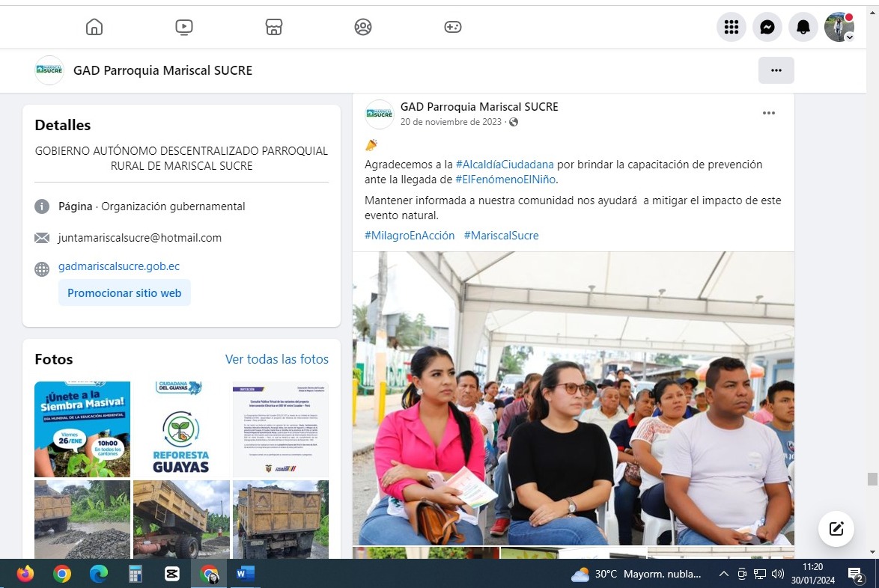This screenshot has width=879, height=588.
Task: Open the #AlcaldíaCiudadana hashtag
Action: tap(505, 165)
